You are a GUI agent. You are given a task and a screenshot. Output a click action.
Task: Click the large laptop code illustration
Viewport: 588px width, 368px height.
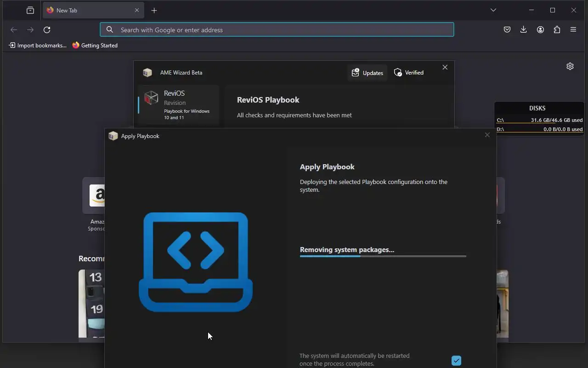[x=196, y=262]
